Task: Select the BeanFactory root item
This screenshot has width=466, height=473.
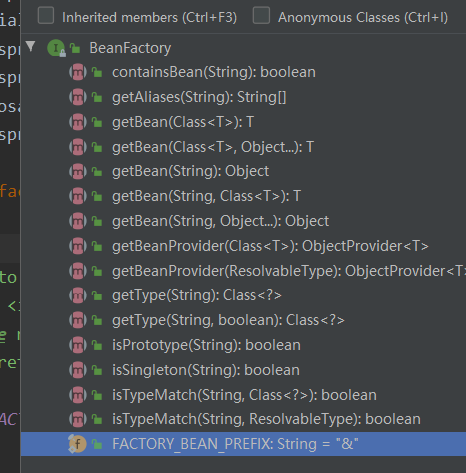Action: [x=130, y=48]
